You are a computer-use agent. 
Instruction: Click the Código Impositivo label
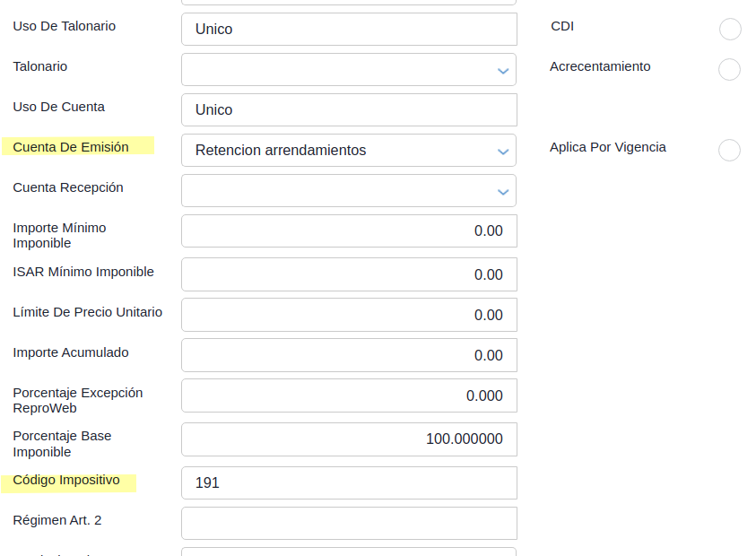(66, 481)
